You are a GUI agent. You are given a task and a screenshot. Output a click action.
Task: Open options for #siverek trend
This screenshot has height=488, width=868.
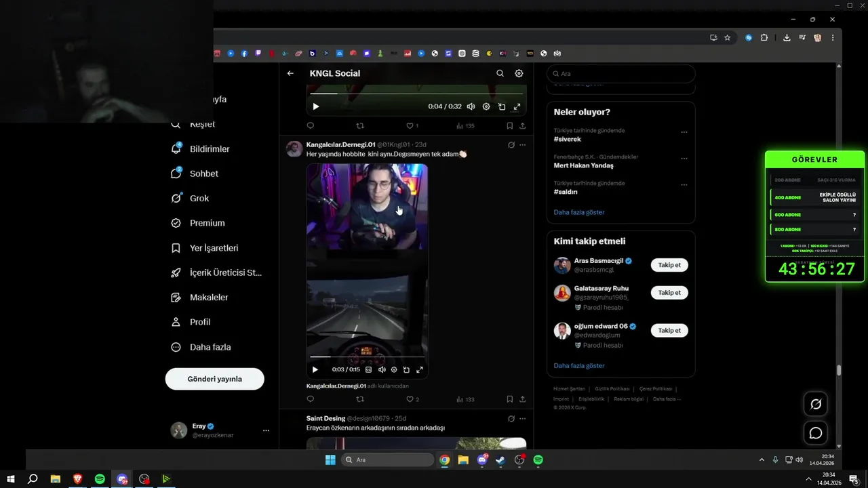684,132
